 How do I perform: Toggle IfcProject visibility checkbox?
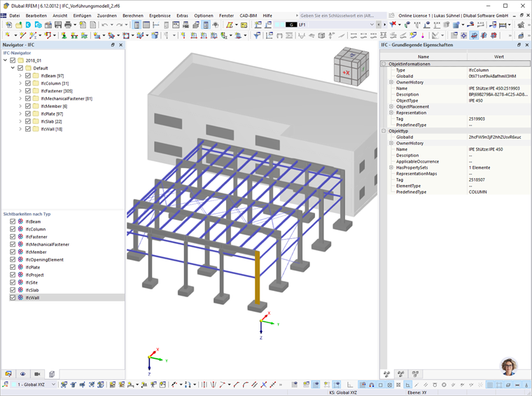click(13, 275)
